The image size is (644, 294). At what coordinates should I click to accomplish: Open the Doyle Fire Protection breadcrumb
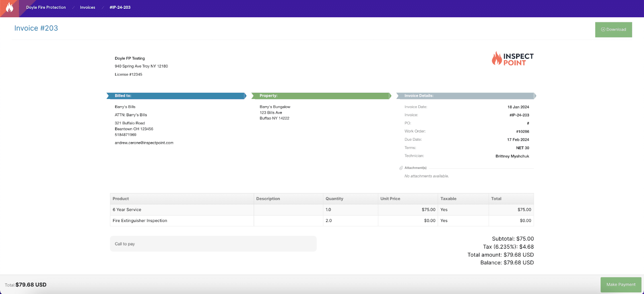46,8
